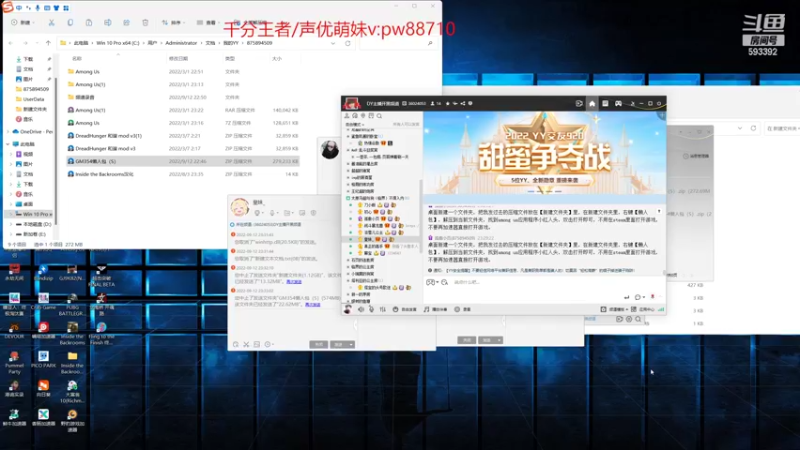Click the Delete trash icon in Explorer
This screenshot has width=800, height=450.
pos(145,22)
